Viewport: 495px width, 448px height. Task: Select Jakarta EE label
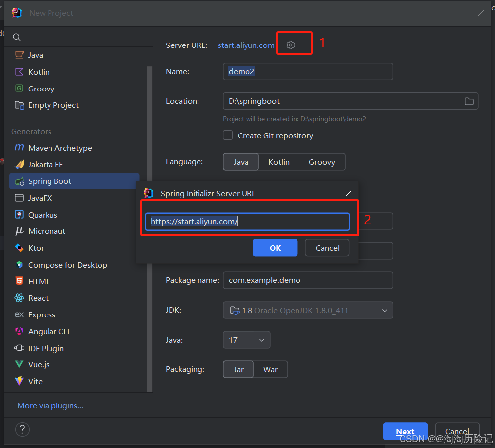pos(46,164)
